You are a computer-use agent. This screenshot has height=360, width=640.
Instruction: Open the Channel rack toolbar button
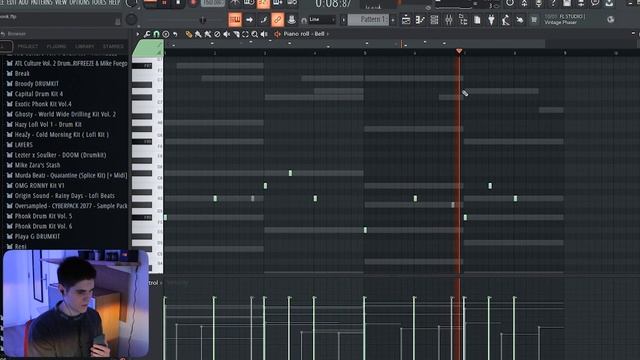click(x=434, y=20)
